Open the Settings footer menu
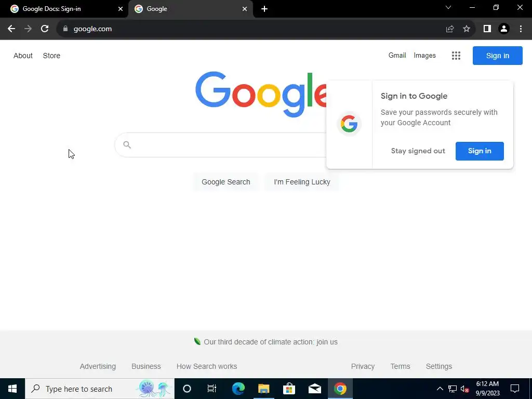Viewport: 532px width, 399px height. click(438, 366)
